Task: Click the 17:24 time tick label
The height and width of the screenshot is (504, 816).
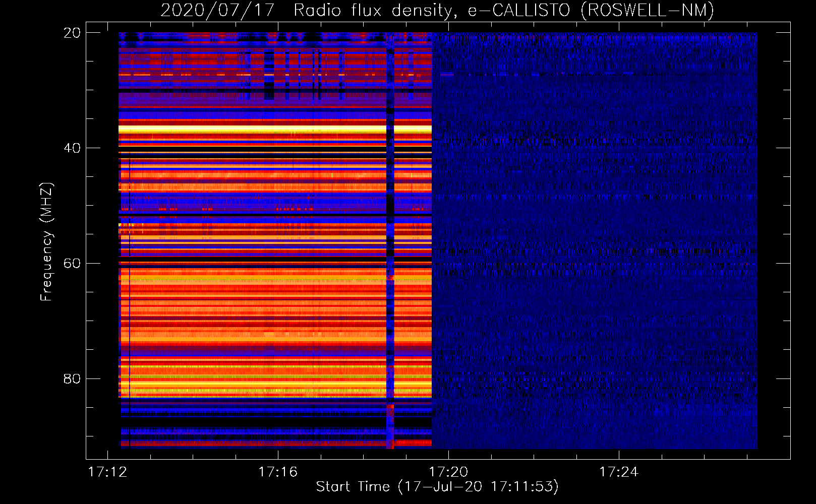Action: [x=619, y=472]
